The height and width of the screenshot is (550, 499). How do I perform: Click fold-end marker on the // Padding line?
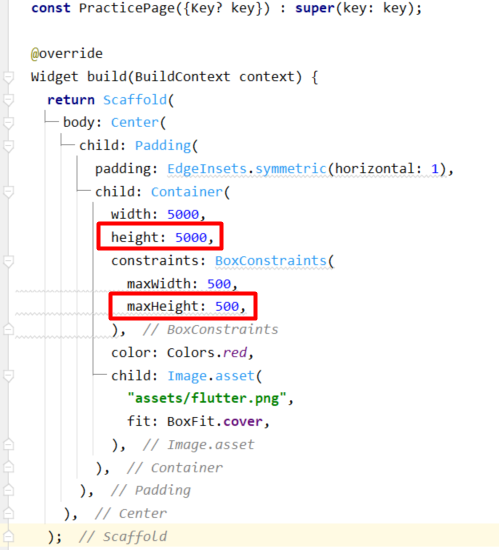click(8, 490)
